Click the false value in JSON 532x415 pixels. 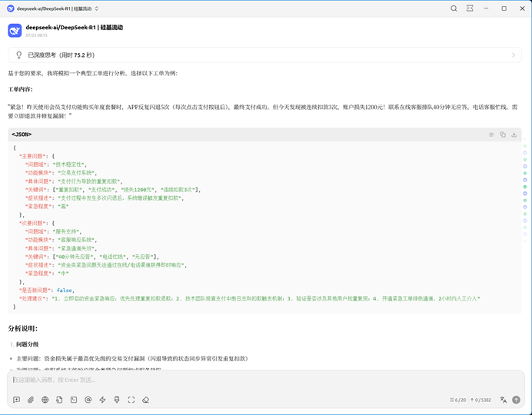point(64,290)
